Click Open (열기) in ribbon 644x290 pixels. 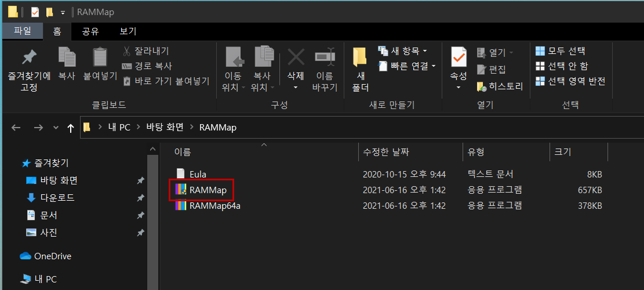point(495,52)
